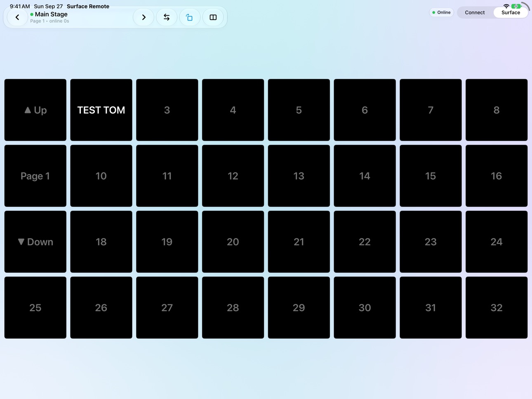Tap surface button 18
The image size is (532, 399).
(101, 242)
